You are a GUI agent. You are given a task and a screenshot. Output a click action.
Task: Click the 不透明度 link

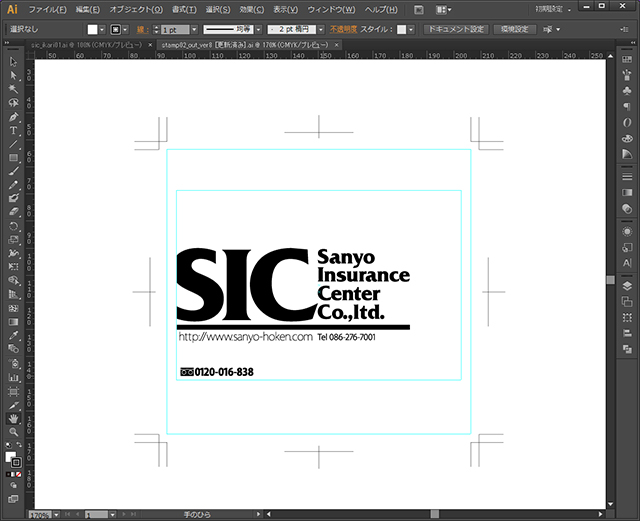[x=343, y=29]
